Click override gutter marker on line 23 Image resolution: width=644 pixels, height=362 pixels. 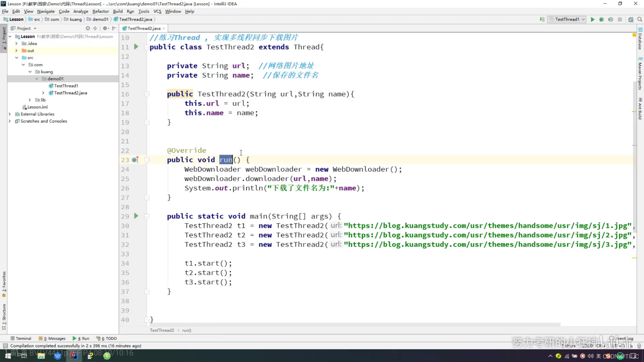coord(135,160)
